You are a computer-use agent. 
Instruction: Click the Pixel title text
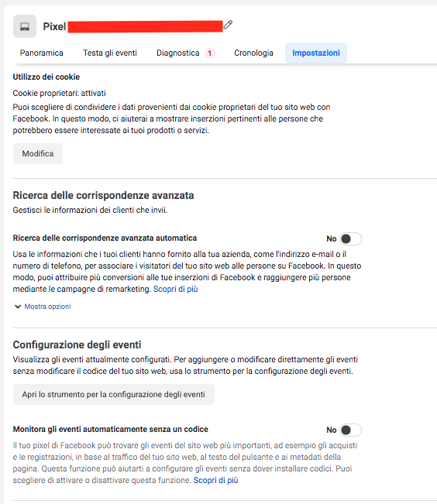point(54,26)
